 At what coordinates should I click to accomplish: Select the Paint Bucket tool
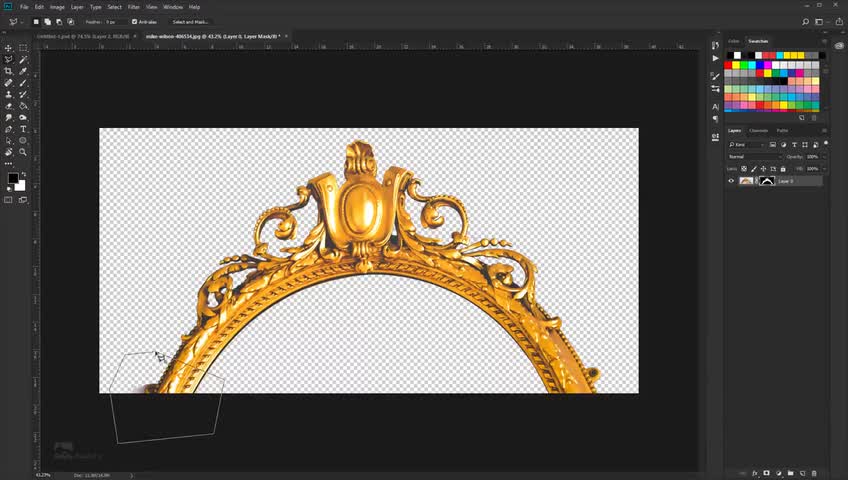(x=23, y=106)
